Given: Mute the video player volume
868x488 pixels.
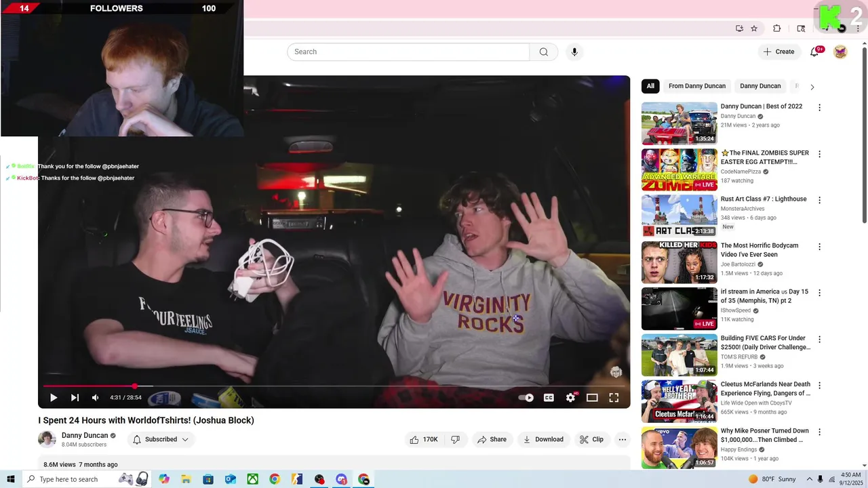Looking at the screenshot, I should coord(96,398).
